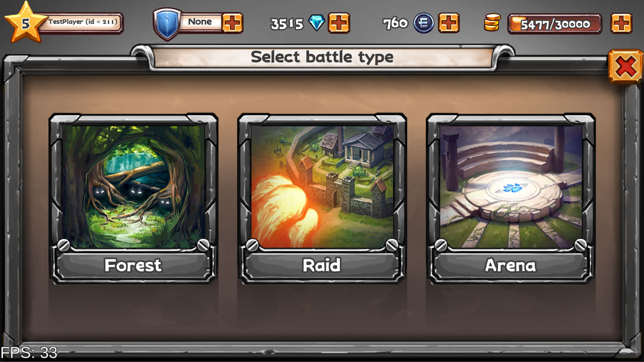
Task: Click the gold progress bar 5477/30000
Action: point(554,24)
